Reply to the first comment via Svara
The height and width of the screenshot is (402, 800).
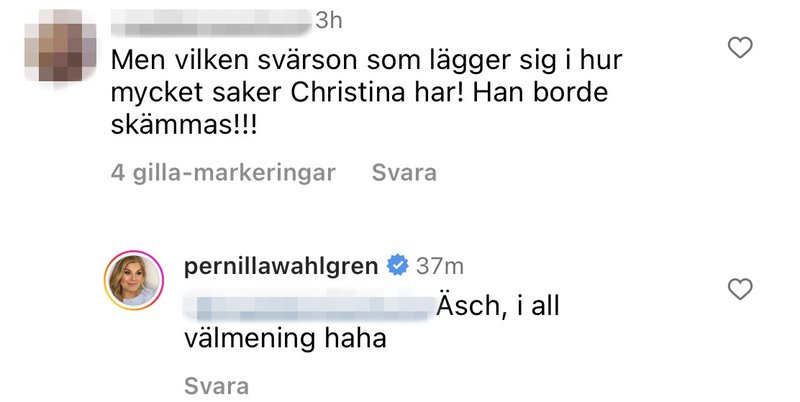[404, 172]
